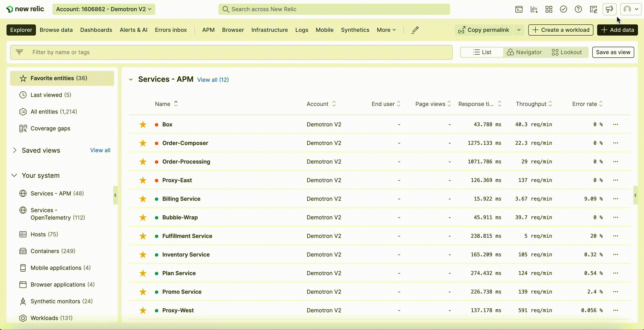This screenshot has height=330, width=644.
Task: Collapse the Services - APM section
Action: [131, 79]
